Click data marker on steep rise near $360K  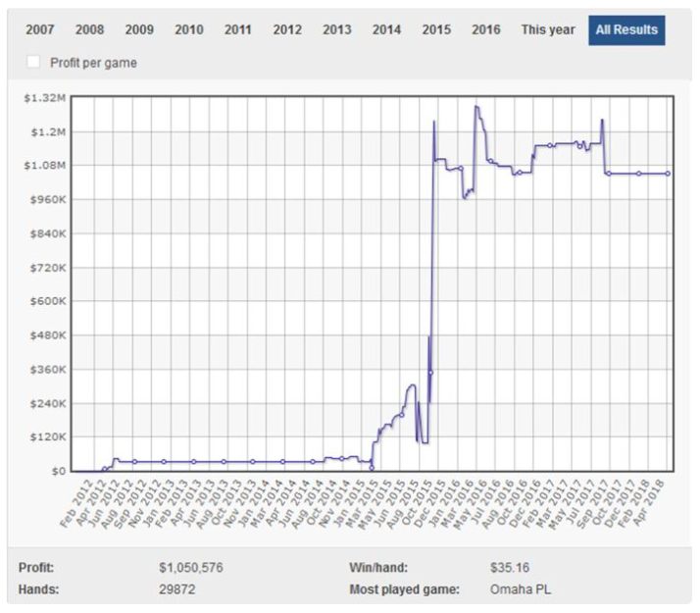pyautogui.click(x=430, y=373)
